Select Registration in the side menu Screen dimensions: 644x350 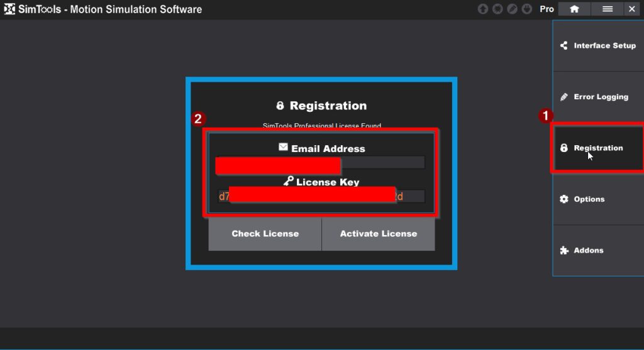click(598, 148)
